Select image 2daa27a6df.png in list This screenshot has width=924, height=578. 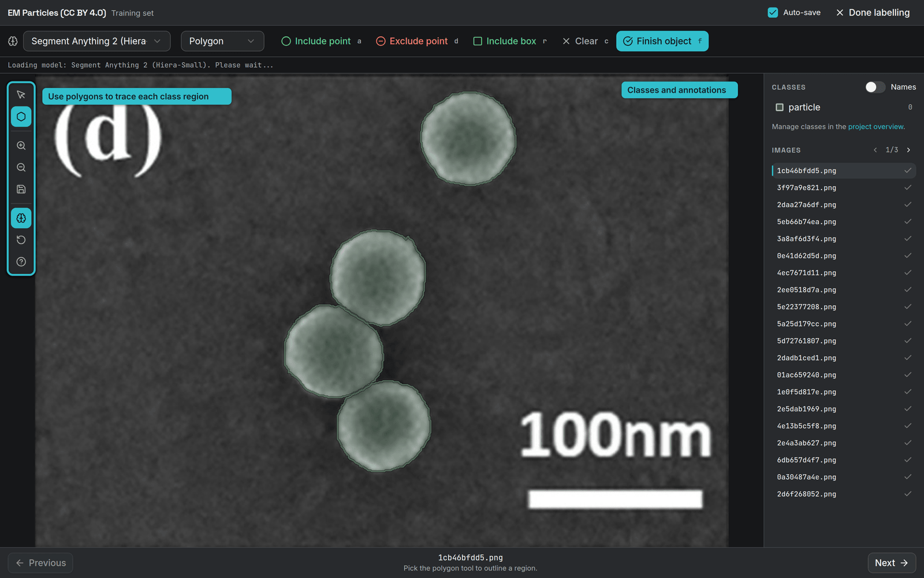[x=844, y=205]
